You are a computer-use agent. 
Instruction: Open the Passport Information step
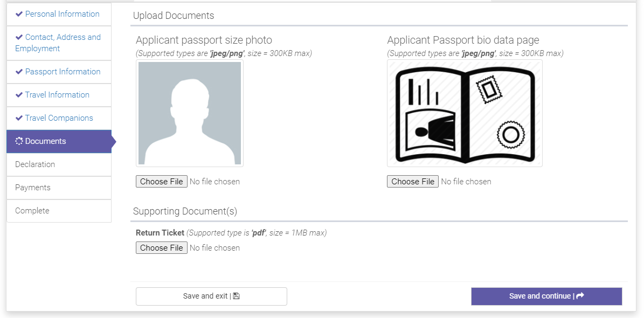59,72
